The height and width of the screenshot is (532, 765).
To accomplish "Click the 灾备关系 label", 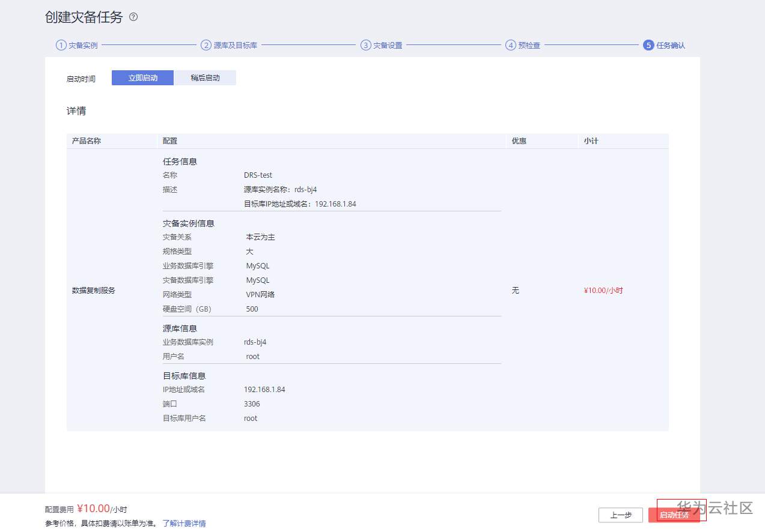I will 177,237.
